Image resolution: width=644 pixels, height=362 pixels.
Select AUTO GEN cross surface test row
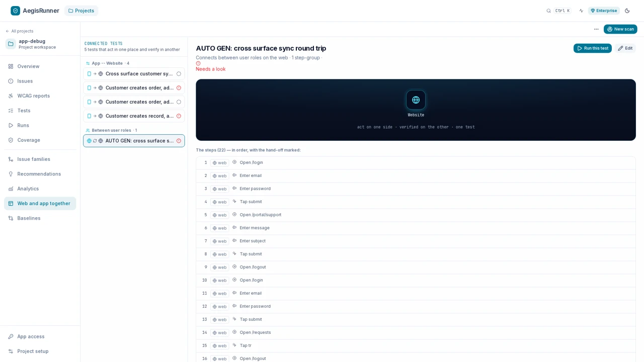[x=134, y=141]
